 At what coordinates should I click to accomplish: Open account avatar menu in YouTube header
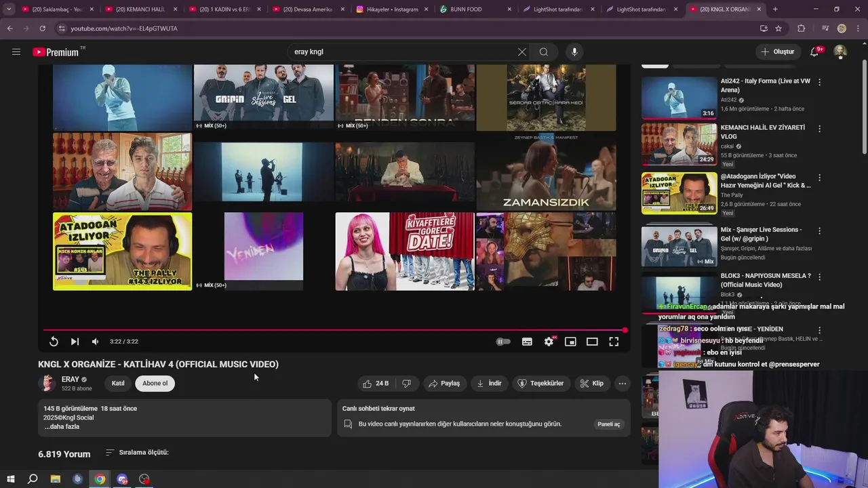coord(840,52)
